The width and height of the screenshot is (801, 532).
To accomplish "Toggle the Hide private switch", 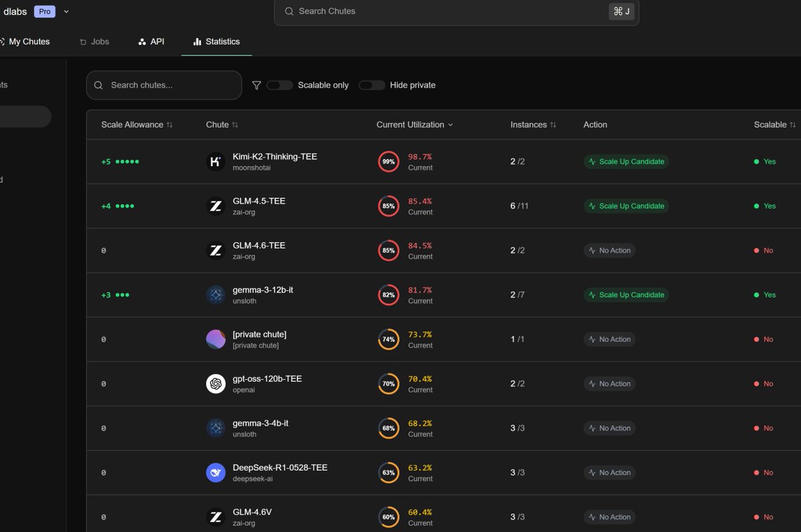I will click(x=372, y=85).
